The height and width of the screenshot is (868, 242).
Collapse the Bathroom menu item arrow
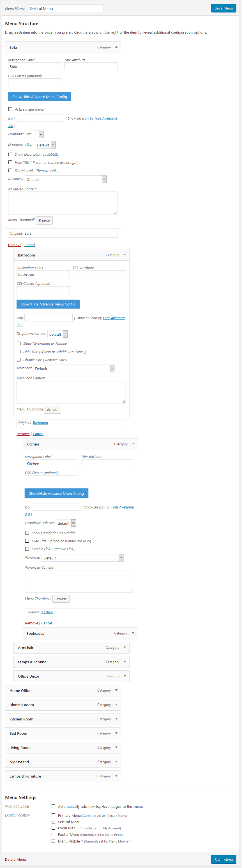click(125, 255)
